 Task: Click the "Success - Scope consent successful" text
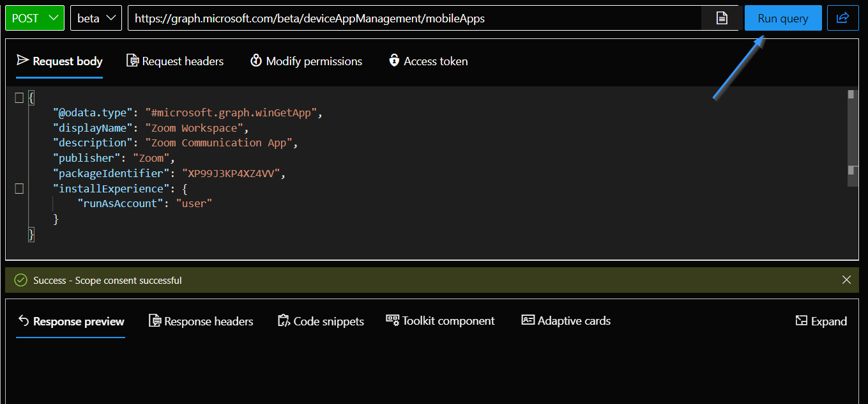(x=107, y=281)
